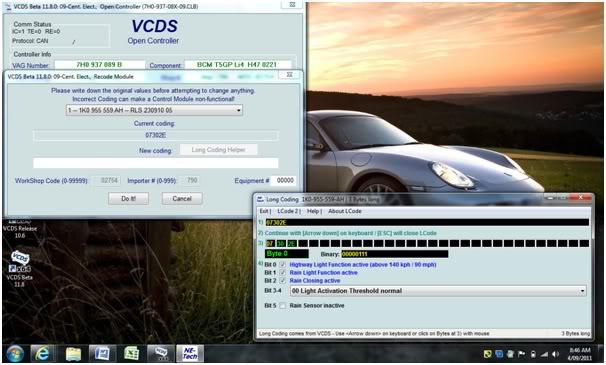
Task: Close the Long Coding window
Action: point(581,198)
